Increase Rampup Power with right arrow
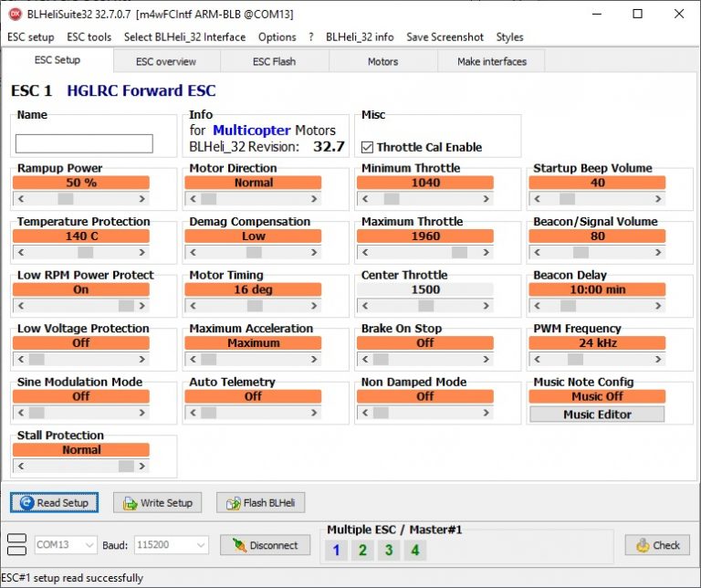This screenshot has width=701, height=588. click(141, 198)
